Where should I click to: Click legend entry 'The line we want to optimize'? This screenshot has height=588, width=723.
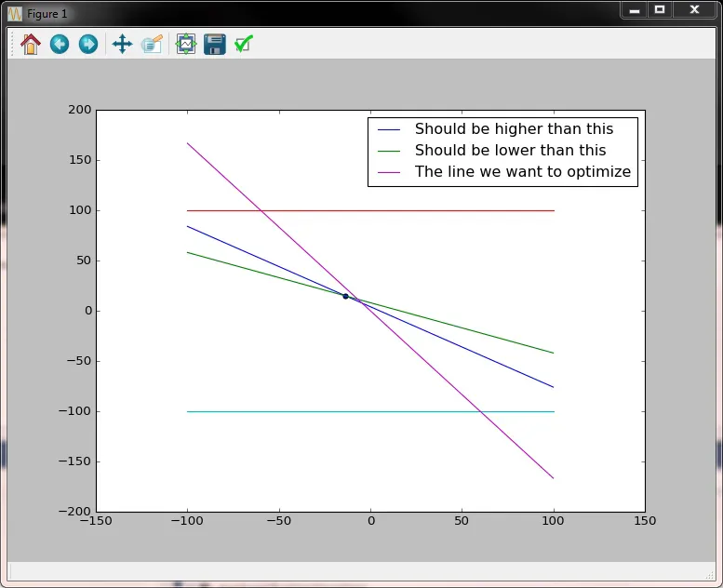pos(522,171)
